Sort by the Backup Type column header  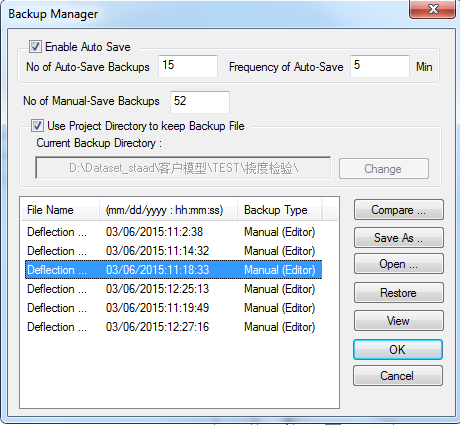click(x=279, y=210)
